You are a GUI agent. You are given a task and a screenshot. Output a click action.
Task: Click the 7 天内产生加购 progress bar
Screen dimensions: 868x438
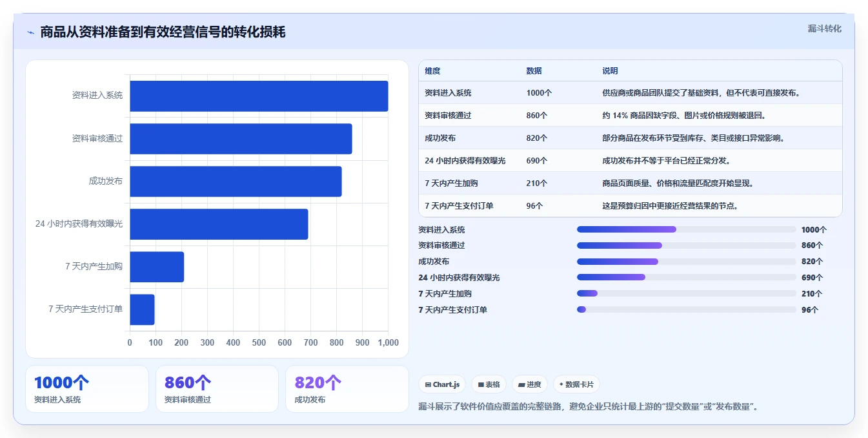click(687, 293)
